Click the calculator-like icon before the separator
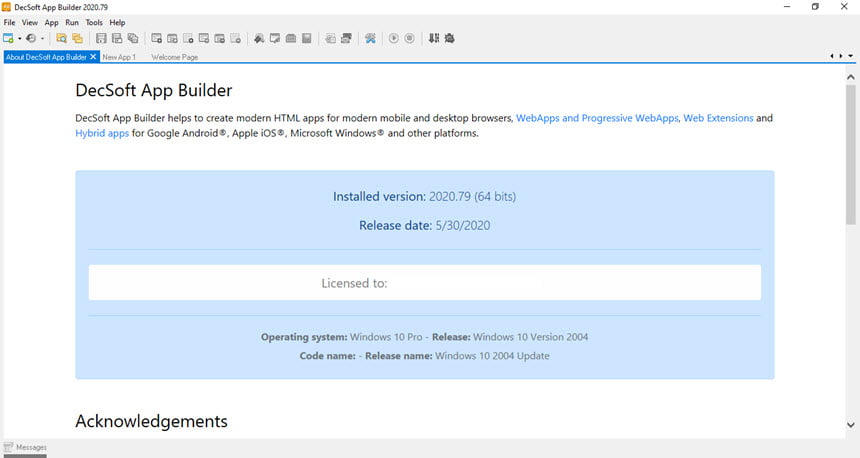Screen dimensions: 860x458 click(307, 38)
